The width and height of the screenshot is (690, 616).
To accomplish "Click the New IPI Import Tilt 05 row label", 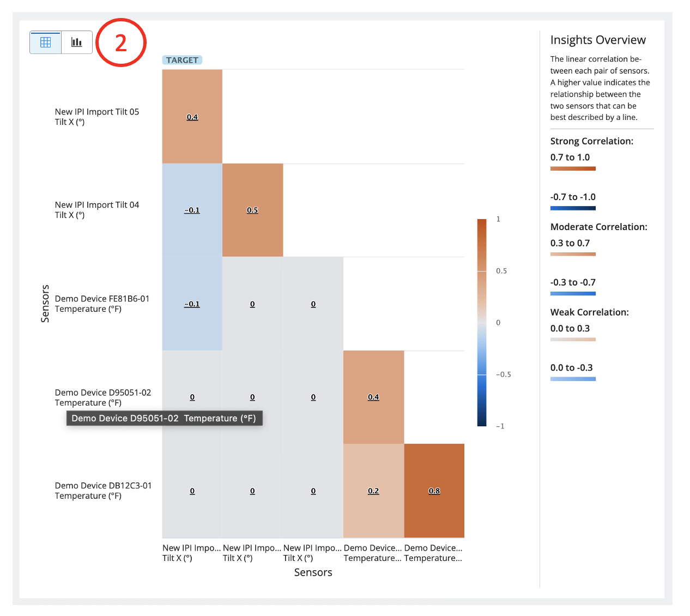I will (x=97, y=117).
